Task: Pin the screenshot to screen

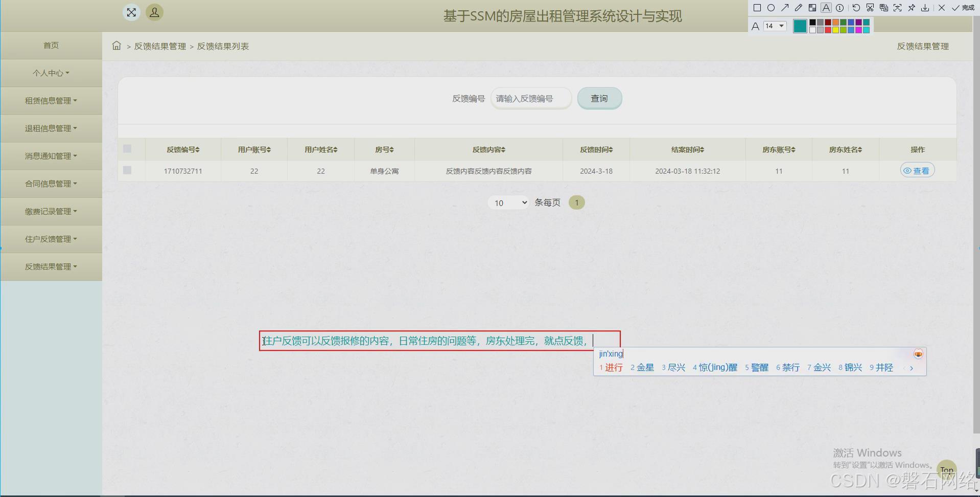Action: tap(912, 8)
